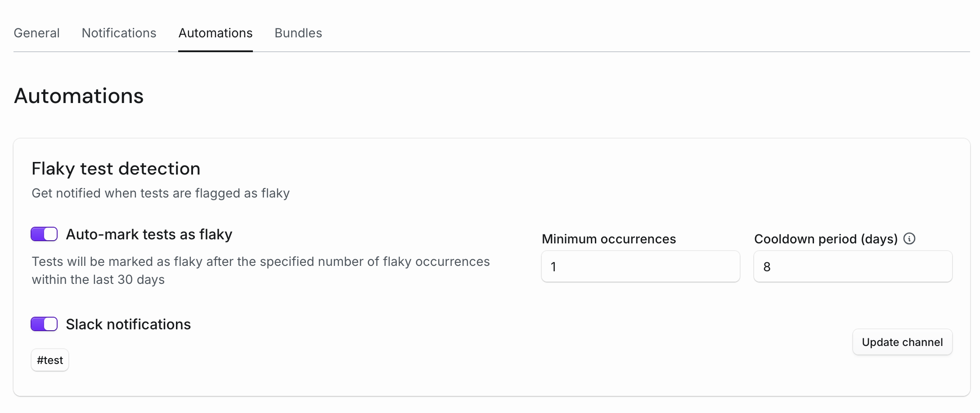Screen dimensions: 980x413
Task: Click the Auto-mark tests as flaky label
Action: click(x=149, y=234)
